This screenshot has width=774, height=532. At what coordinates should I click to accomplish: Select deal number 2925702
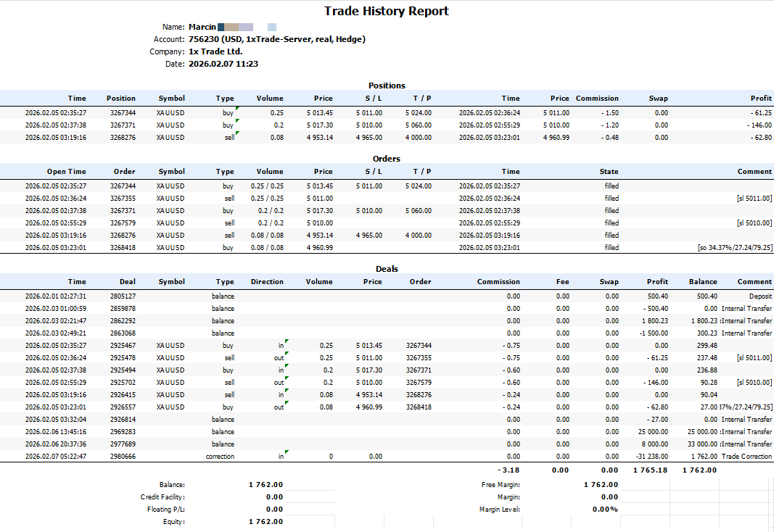tap(123, 383)
